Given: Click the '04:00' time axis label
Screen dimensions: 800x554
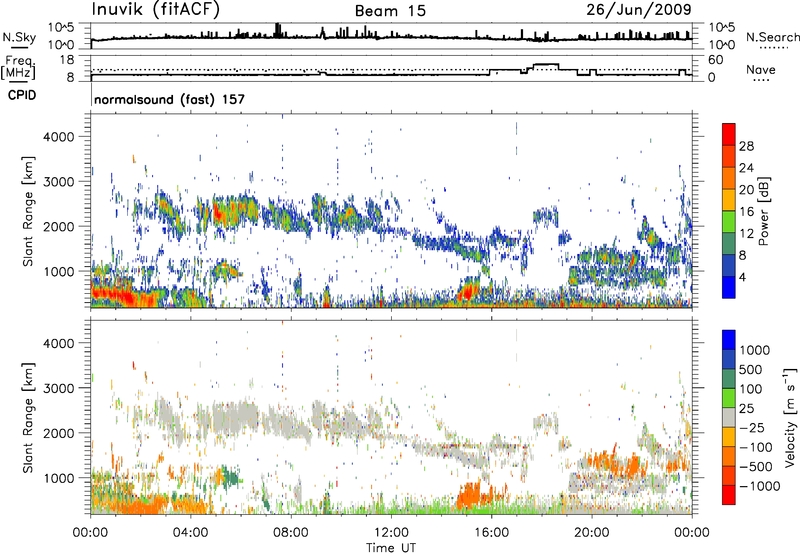Looking at the screenshot, I should [x=190, y=533].
